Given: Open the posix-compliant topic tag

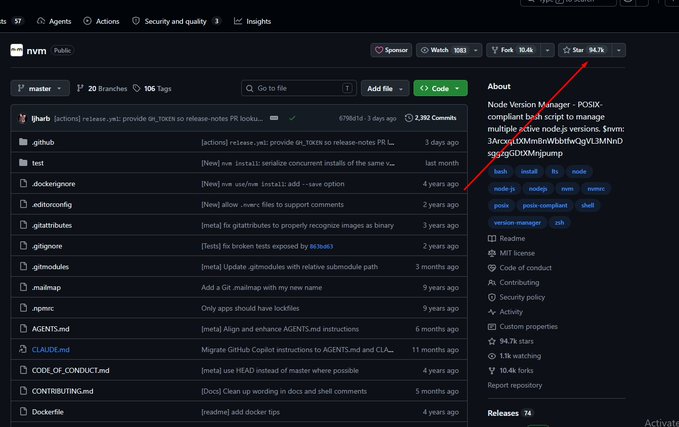Looking at the screenshot, I should tap(545, 206).
